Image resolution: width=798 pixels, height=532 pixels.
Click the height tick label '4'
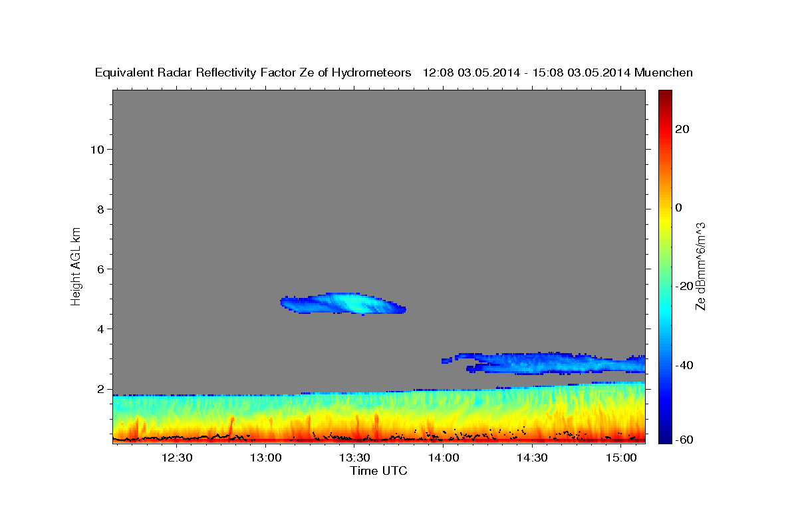(102, 329)
